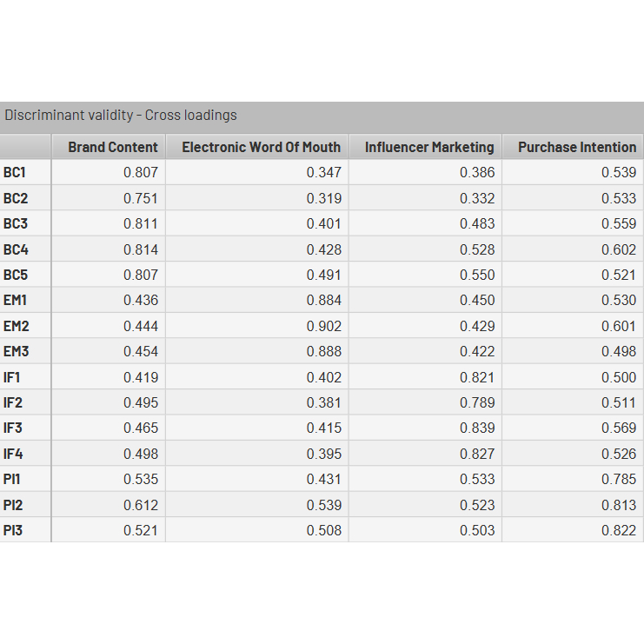Select the IF2 row label
The width and height of the screenshot is (644, 644).
click(x=13, y=402)
